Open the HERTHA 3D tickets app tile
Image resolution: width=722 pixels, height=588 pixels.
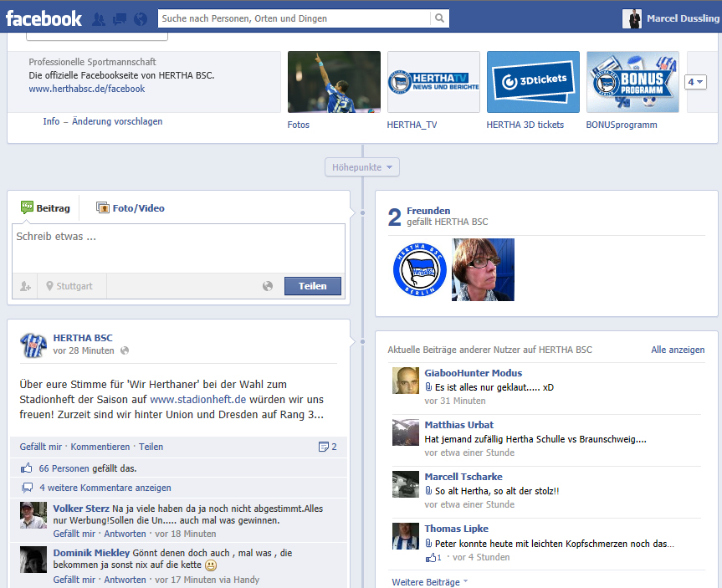click(x=533, y=82)
